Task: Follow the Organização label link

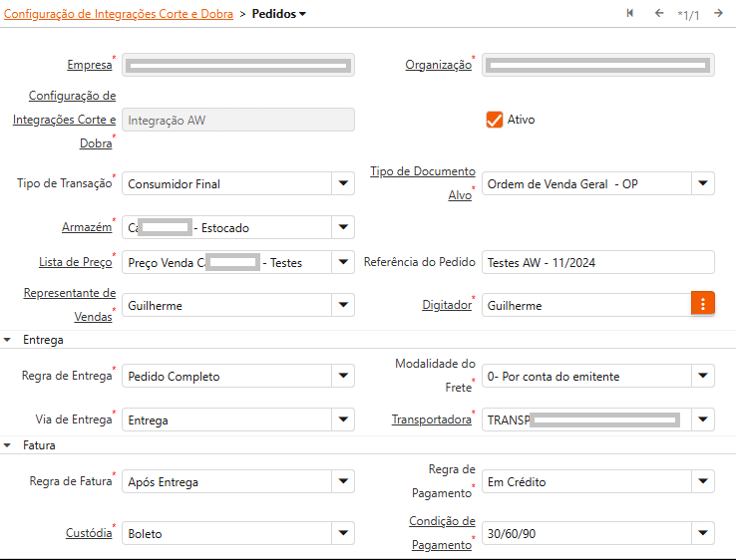Action: pos(437,65)
